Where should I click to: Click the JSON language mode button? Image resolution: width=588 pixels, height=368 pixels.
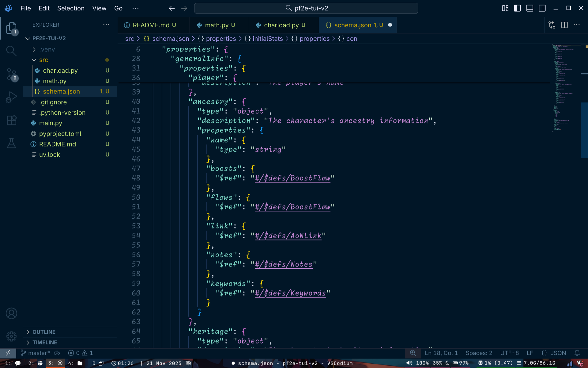point(554,353)
